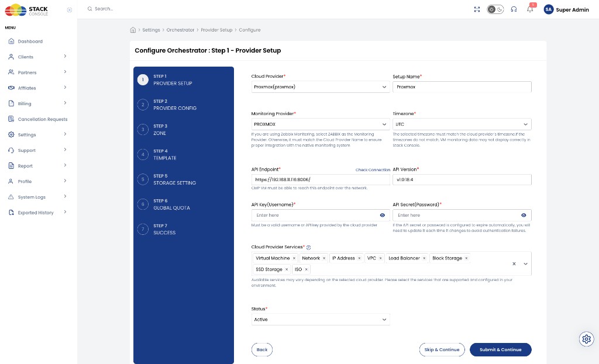Image resolution: width=599 pixels, height=364 pixels.
Task: Remove the SSD Storage service tag
Action: pyautogui.click(x=287, y=269)
